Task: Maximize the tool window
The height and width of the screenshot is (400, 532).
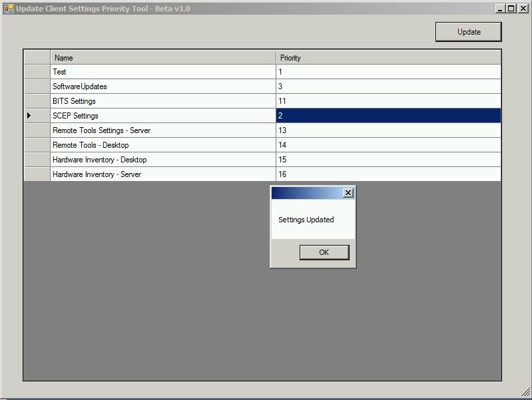Action: point(511,9)
